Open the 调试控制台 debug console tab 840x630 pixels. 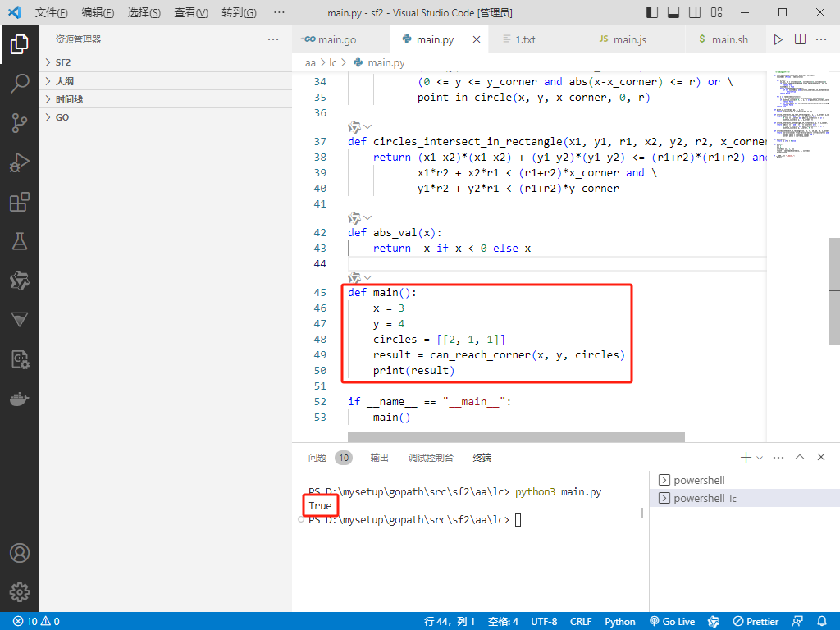tap(431, 458)
